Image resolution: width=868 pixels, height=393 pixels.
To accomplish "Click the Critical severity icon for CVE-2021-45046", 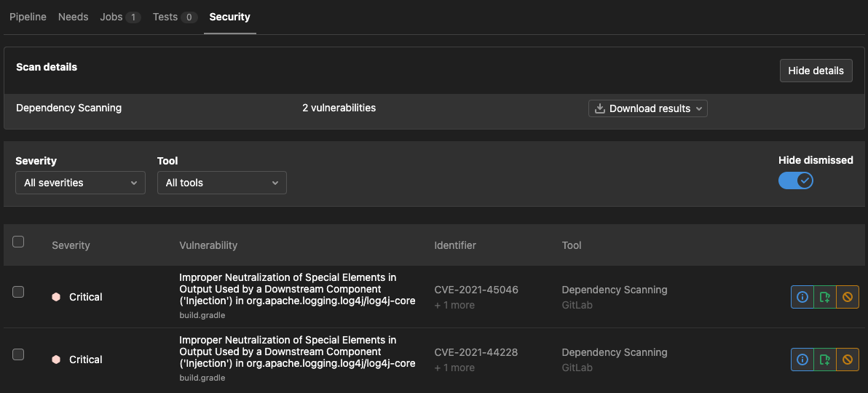I will point(56,297).
